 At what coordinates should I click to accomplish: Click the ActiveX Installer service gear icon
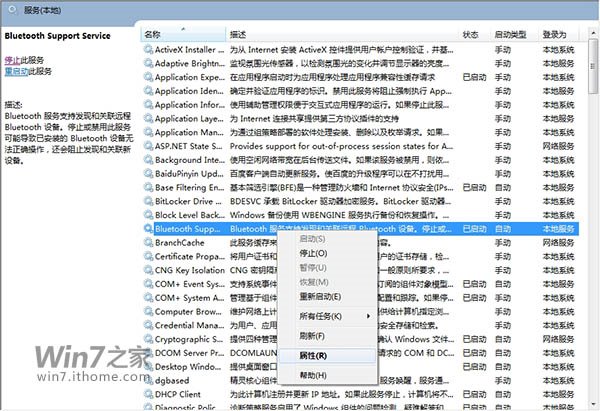148,49
